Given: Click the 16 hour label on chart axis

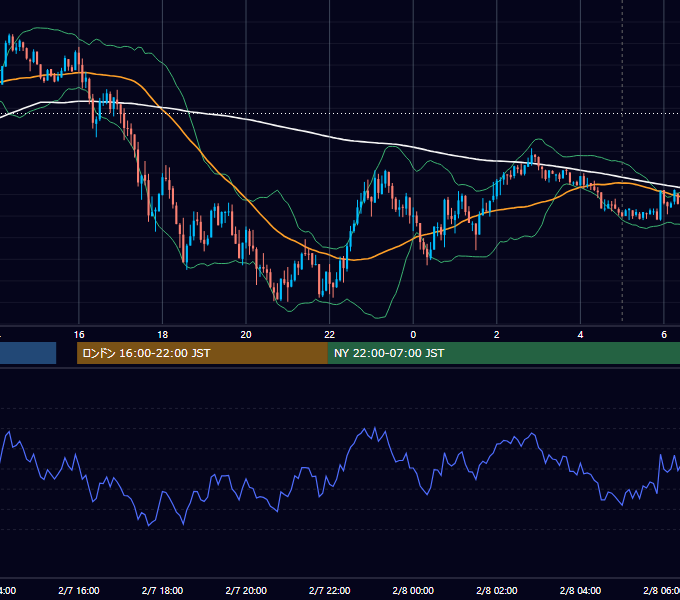Looking at the screenshot, I should point(79,335).
